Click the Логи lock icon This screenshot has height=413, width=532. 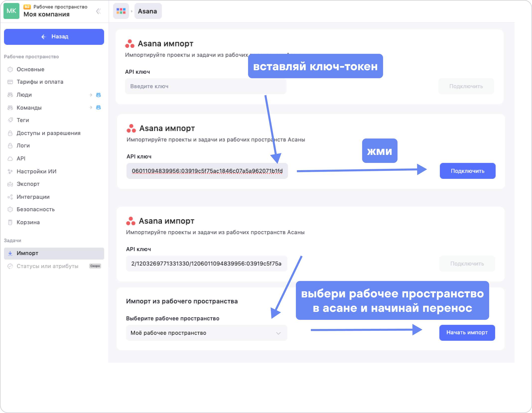pyautogui.click(x=10, y=145)
